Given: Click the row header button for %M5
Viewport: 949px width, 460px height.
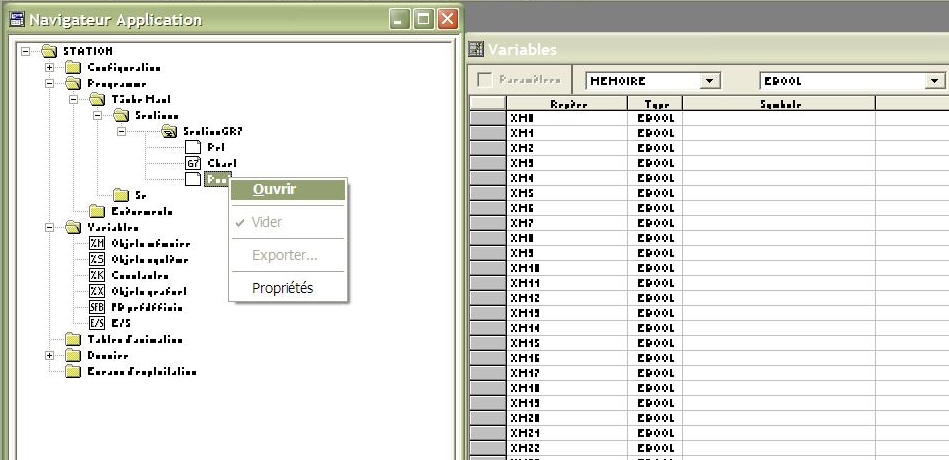Looking at the screenshot, I should tap(488, 193).
